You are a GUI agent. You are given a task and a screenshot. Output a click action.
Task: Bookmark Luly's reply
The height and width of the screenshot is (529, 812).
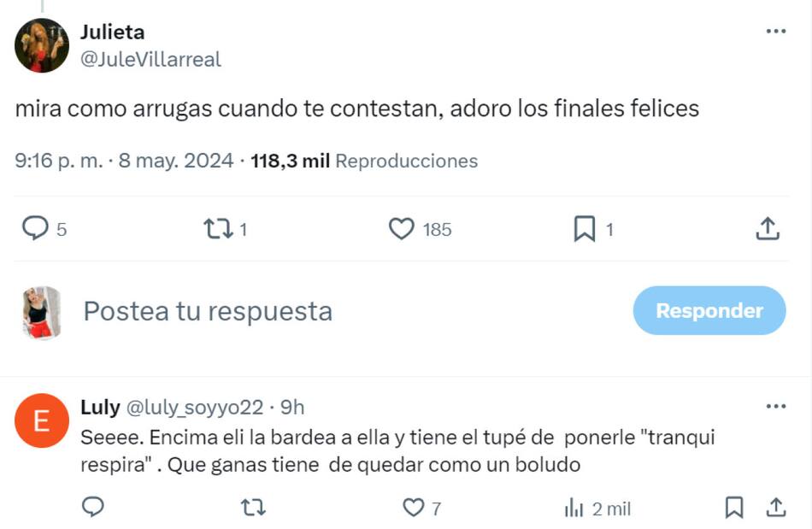point(733,508)
